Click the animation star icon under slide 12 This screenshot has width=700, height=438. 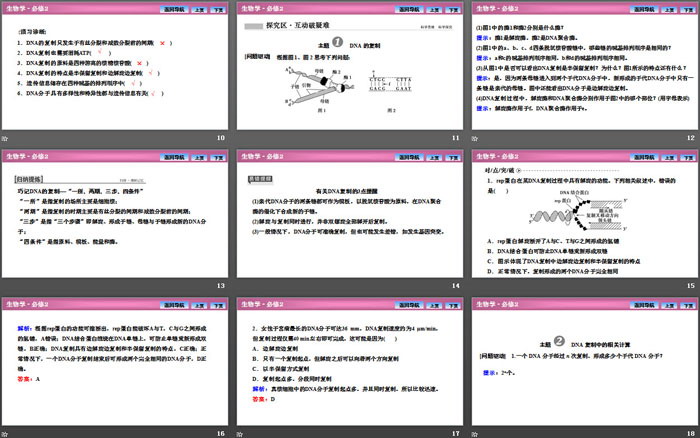pyautogui.click(x=475, y=138)
